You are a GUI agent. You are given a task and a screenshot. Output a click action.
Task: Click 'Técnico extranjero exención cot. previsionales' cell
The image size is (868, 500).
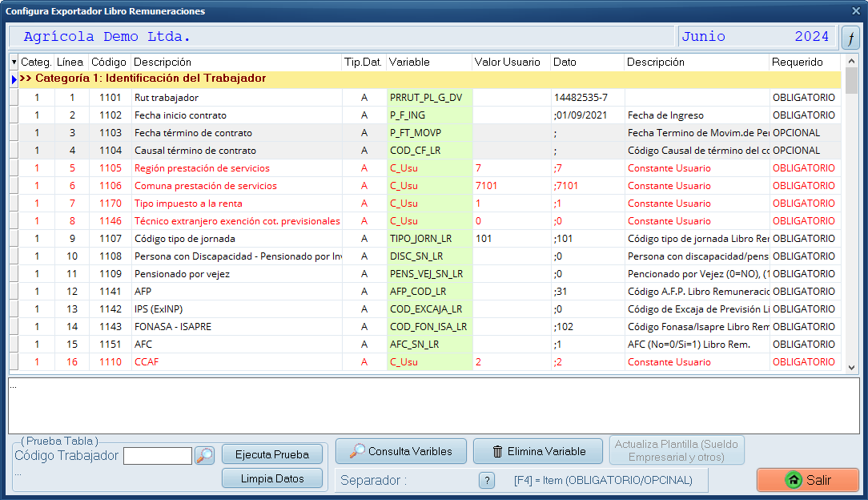point(237,221)
